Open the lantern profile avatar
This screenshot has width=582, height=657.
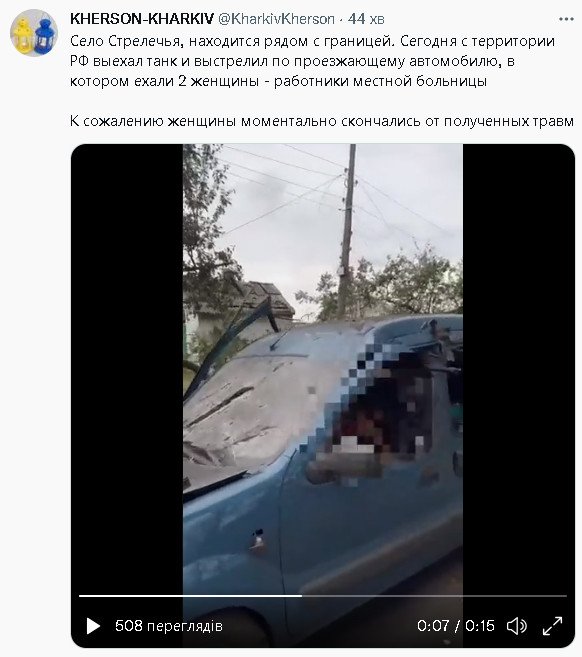pyautogui.click(x=34, y=33)
